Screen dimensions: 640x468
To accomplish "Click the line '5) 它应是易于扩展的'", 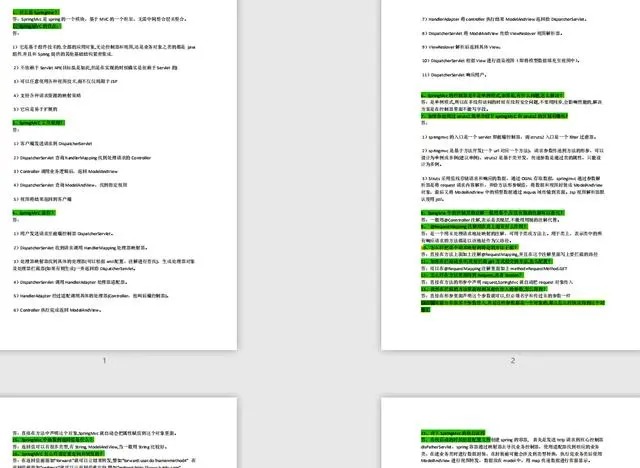I will coord(35,109).
